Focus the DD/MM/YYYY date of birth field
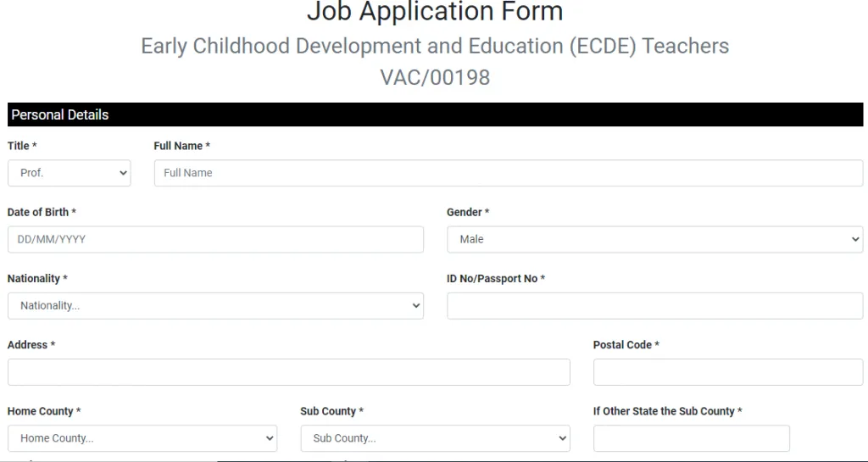 (x=215, y=239)
